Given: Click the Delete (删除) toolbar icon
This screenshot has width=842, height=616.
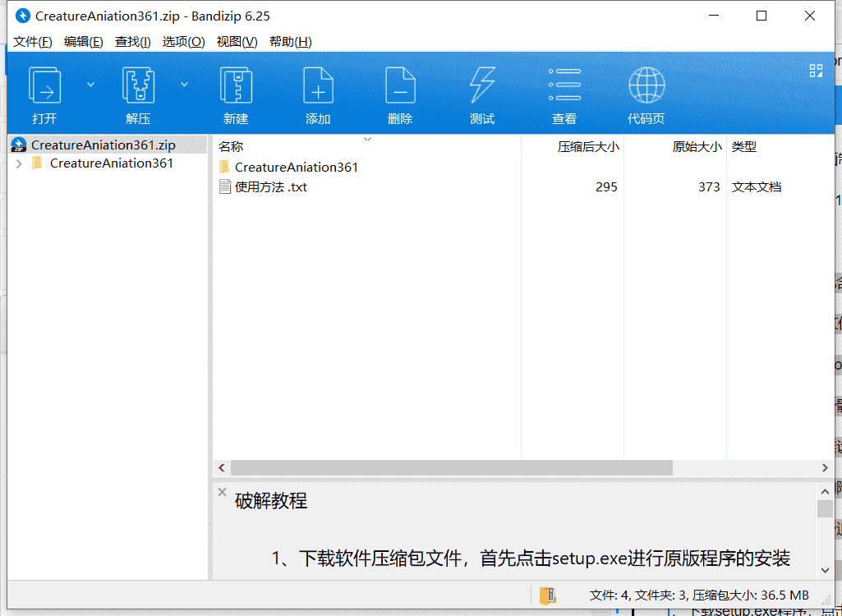Looking at the screenshot, I should coord(400,85).
